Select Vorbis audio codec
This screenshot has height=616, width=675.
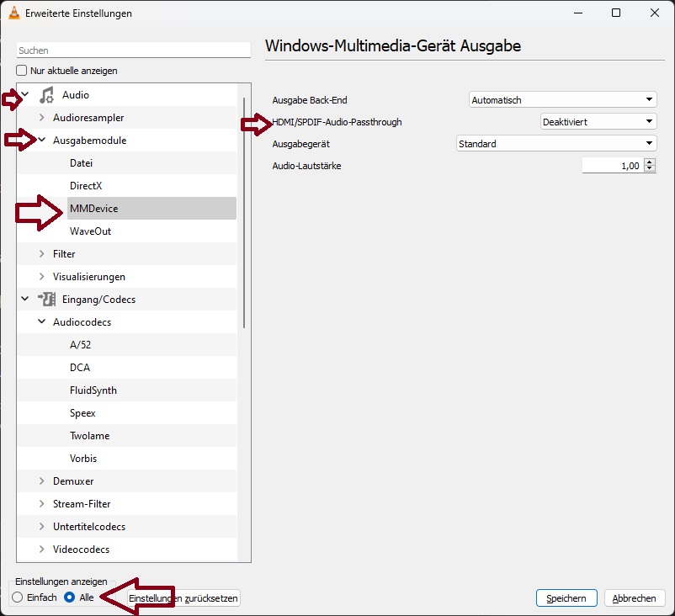[x=83, y=459]
